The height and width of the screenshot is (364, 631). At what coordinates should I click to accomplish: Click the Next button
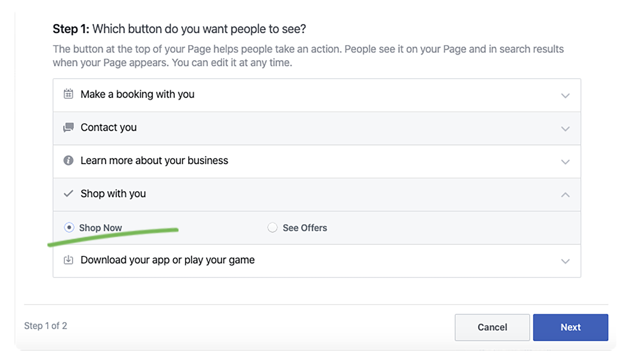tap(571, 327)
